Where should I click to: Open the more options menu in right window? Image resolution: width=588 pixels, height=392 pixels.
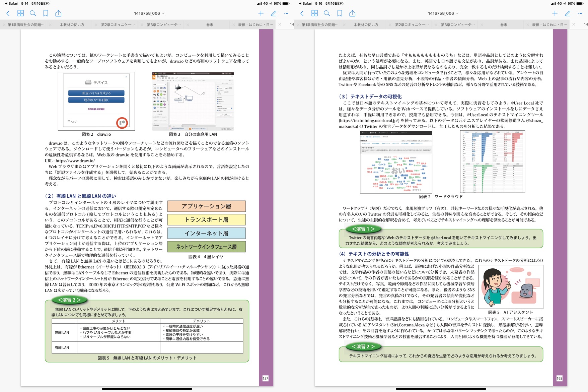tap(580, 13)
